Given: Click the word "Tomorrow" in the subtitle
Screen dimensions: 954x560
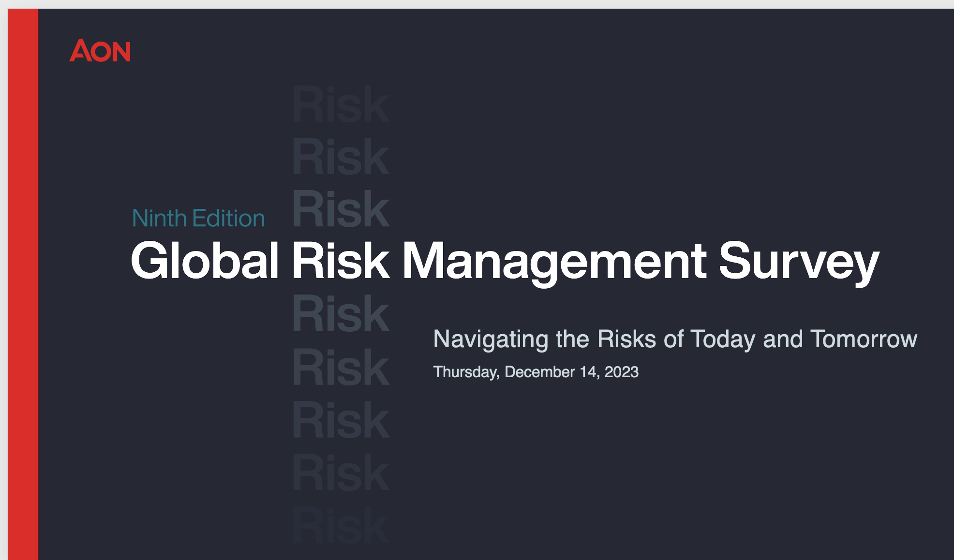Looking at the screenshot, I should pos(864,339).
